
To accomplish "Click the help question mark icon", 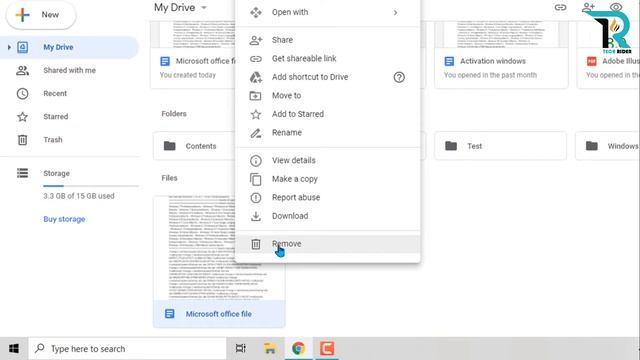I will pyautogui.click(x=399, y=77).
